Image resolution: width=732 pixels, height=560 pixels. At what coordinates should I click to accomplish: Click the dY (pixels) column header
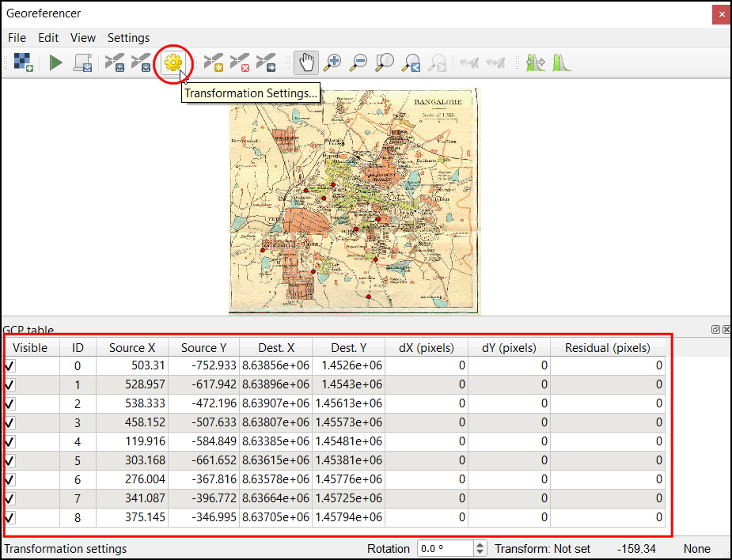510,348
